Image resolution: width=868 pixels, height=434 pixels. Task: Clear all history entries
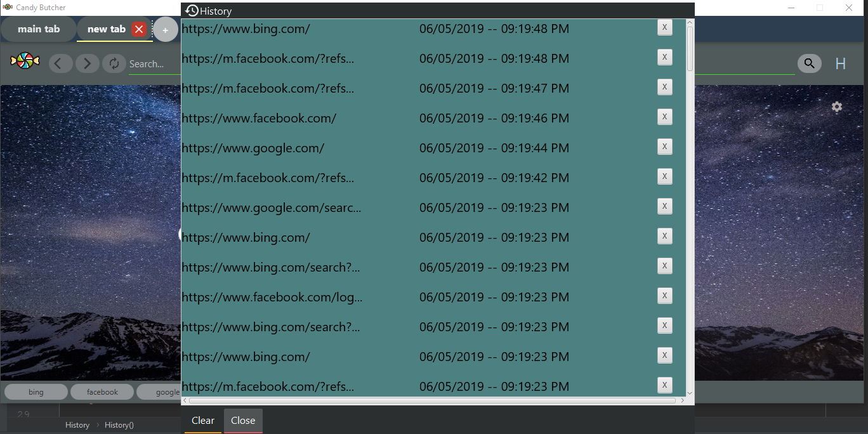pos(203,420)
